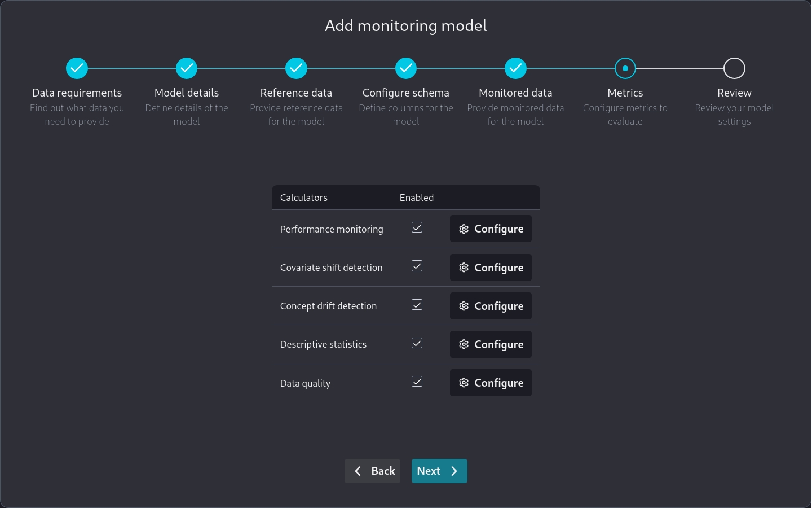Disable the Performance monitoring checkbox
812x508 pixels.
[417, 227]
